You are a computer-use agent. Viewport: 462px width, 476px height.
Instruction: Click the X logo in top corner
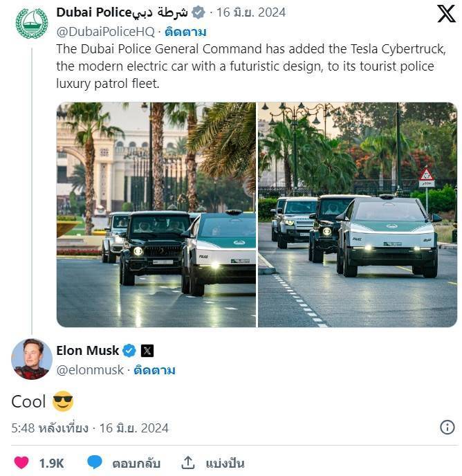point(446,13)
